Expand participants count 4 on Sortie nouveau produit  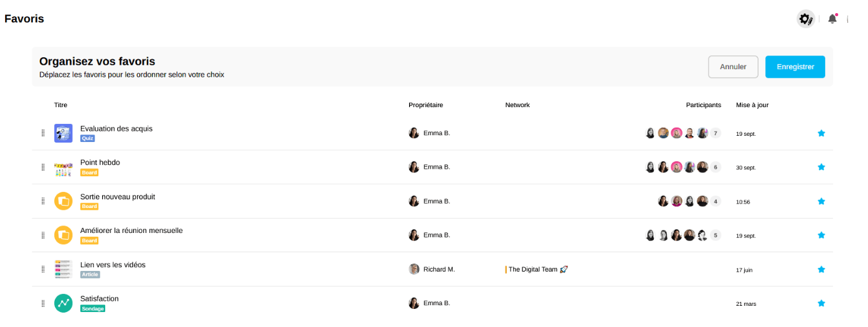click(x=715, y=201)
